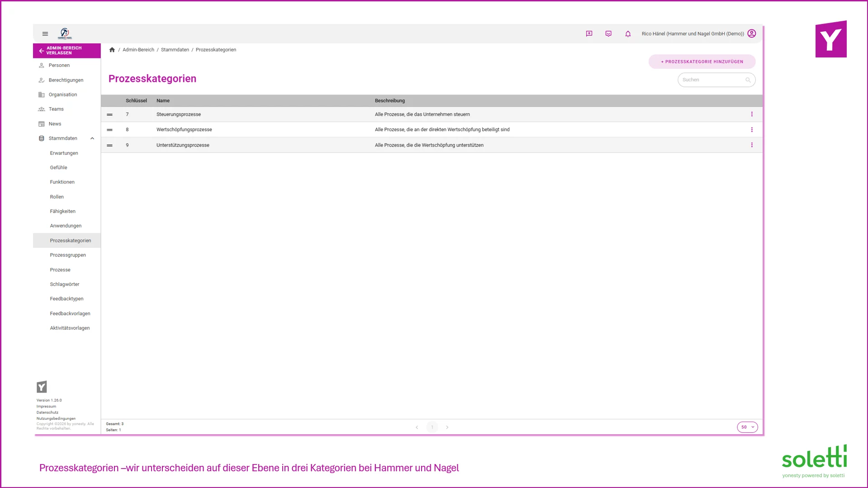
Task: Click Admin-Bereich breadcrumb link
Action: pyautogui.click(x=138, y=50)
